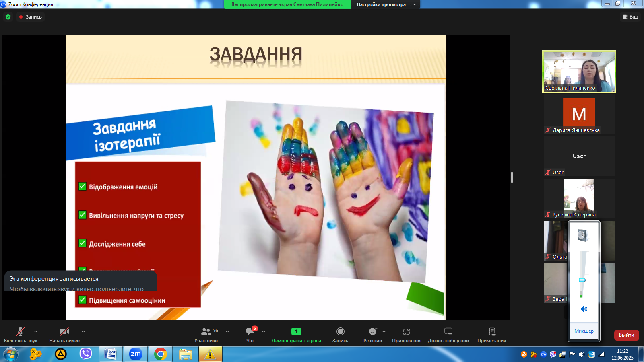Select Светлана Пилипейко video thumbnail
Image resolution: width=644 pixels, height=362 pixels.
click(579, 72)
